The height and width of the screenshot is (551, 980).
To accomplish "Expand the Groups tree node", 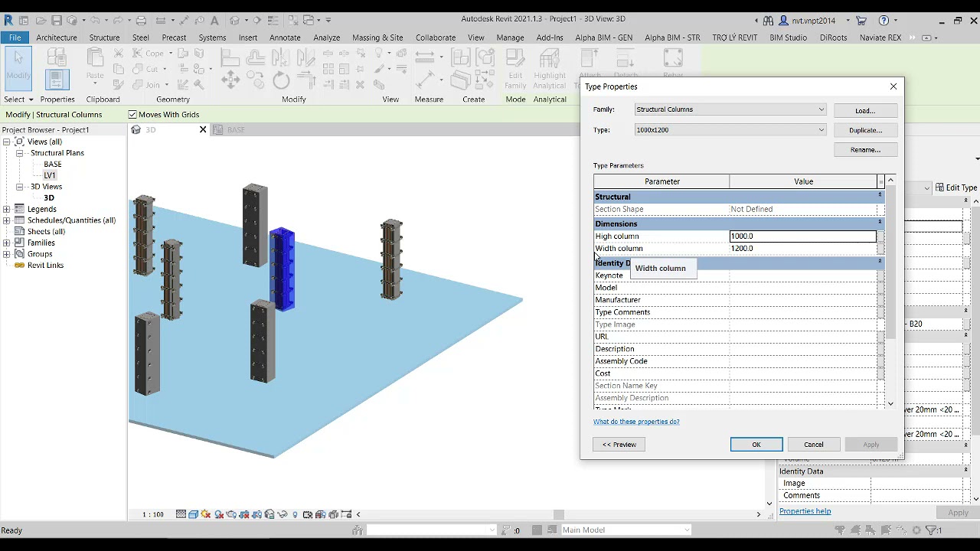I will (x=6, y=254).
